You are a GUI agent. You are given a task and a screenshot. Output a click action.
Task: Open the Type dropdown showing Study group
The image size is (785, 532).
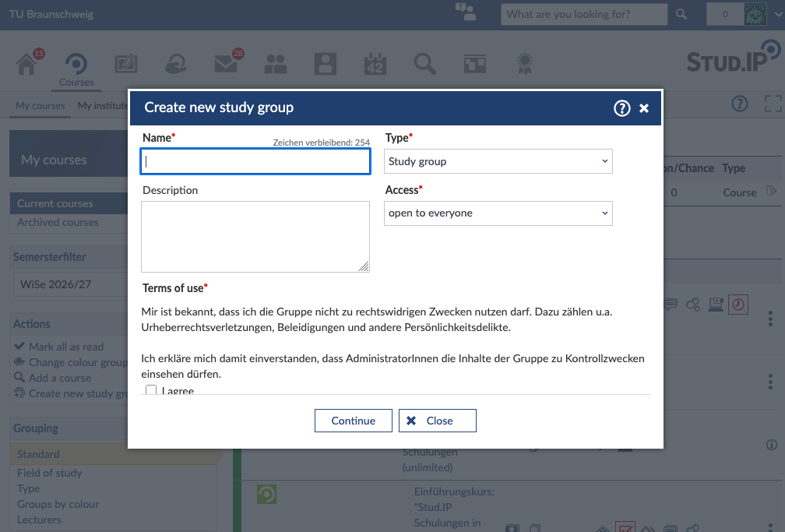pos(498,161)
